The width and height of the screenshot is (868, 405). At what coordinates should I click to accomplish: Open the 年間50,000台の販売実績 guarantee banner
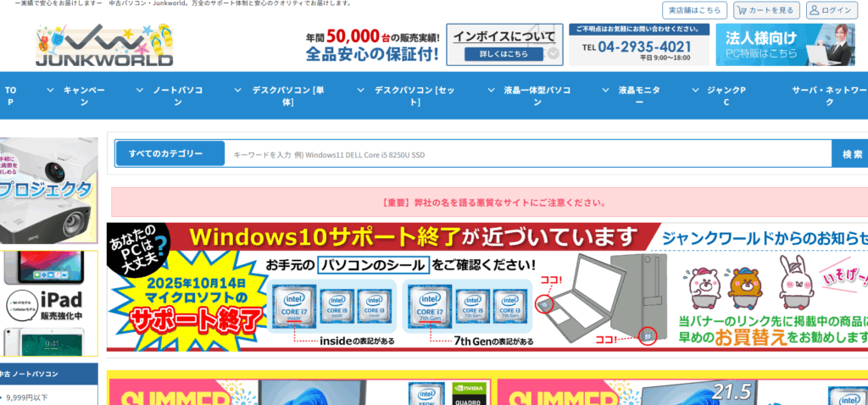[x=373, y=45]
